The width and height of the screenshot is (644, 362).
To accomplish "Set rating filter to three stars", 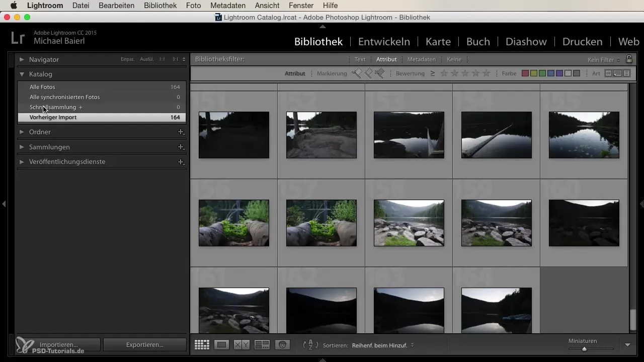I will click(x=465, y=73).
